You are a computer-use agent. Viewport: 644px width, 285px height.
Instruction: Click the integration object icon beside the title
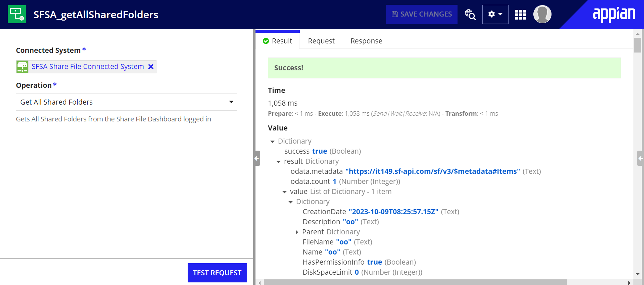pyautogui.click(x=17, y=14)
